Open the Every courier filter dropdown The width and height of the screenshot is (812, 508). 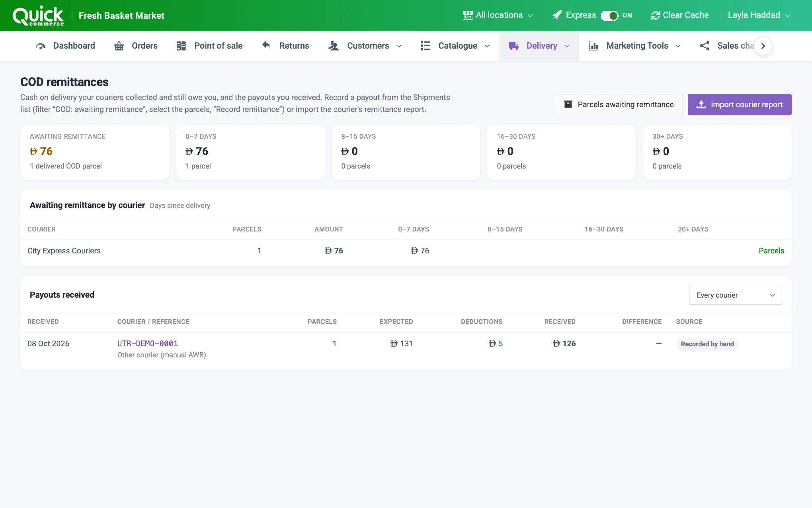tap(735, 295)
